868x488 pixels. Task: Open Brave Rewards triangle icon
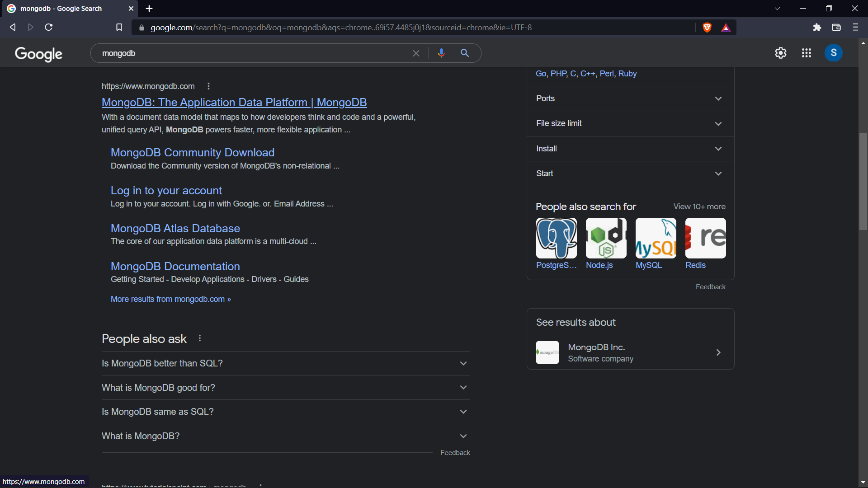point(726,28)
